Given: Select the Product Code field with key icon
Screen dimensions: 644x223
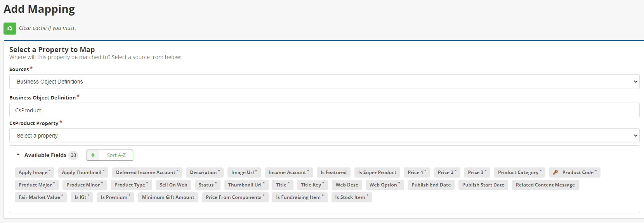Looking at the screenshot, I should (575, 172).
